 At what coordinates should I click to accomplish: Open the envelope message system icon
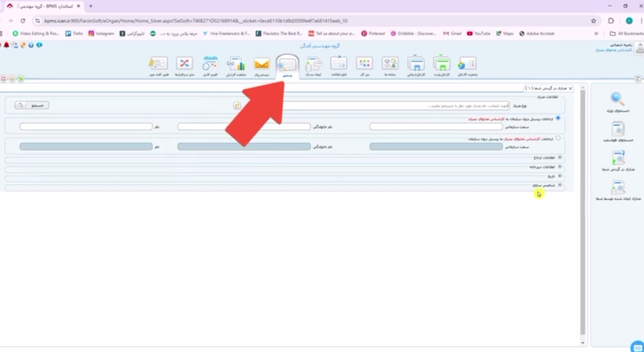(x=261, y=64)
